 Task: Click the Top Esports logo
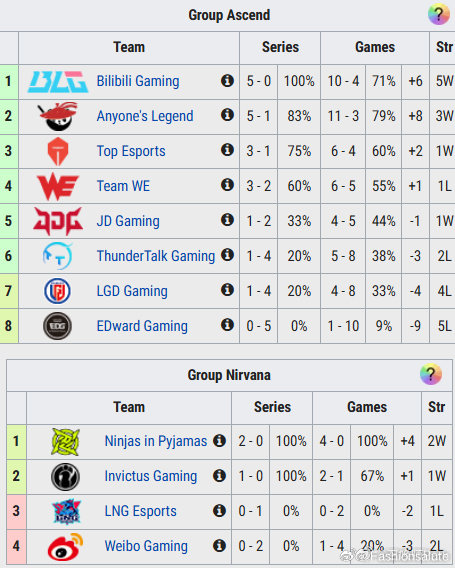coord(58,151)
